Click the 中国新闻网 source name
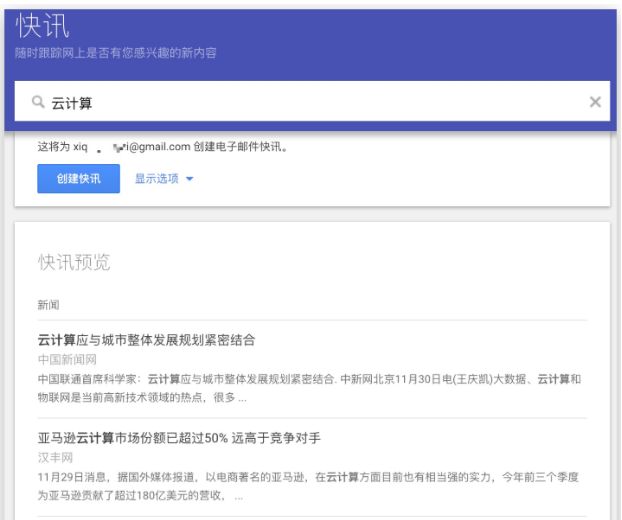The width and height of the screenshot is (622, 520). pos(67,359)
